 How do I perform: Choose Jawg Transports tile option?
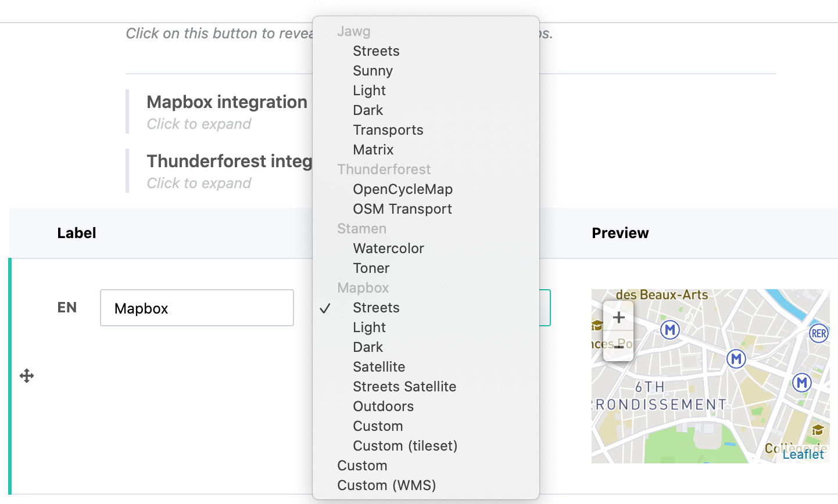tap(388, 130)
